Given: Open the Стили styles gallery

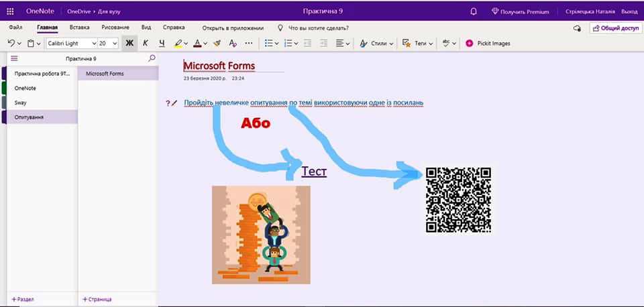Looking at the screenshot, I should point(376,43).
